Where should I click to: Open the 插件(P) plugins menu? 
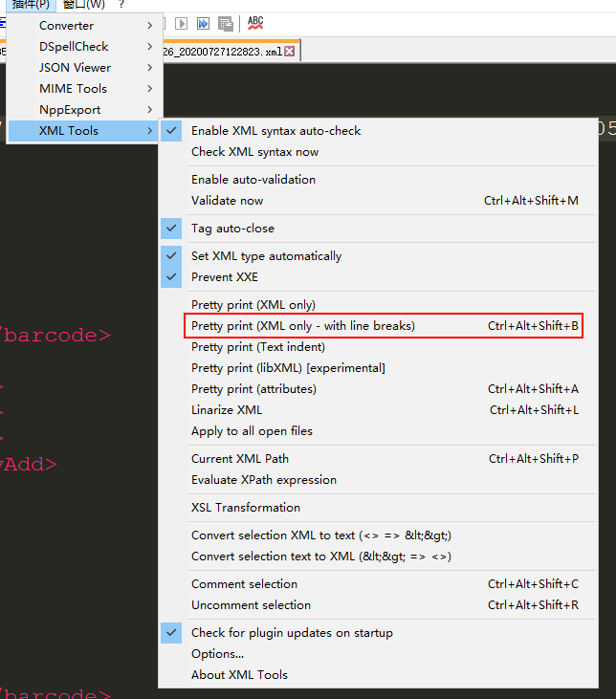click(31, 5)
